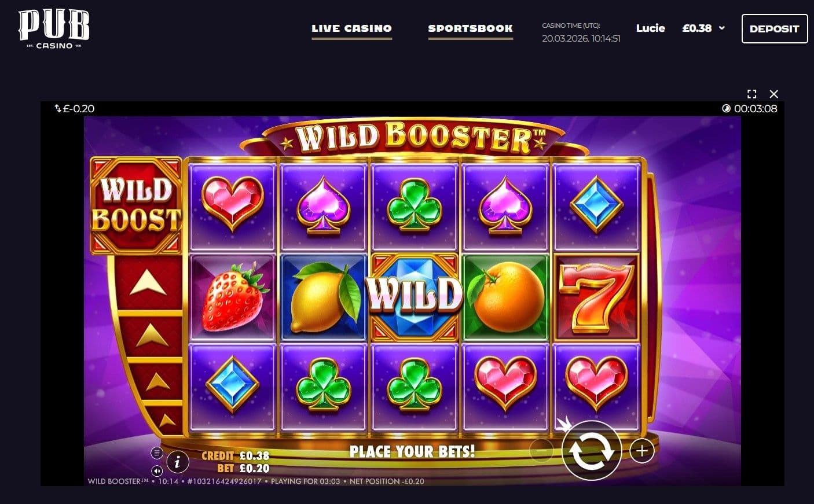Screen dimensions: 814x504
Task: Go home via the Pub Casino logo
Action: [x=54, y=28]
